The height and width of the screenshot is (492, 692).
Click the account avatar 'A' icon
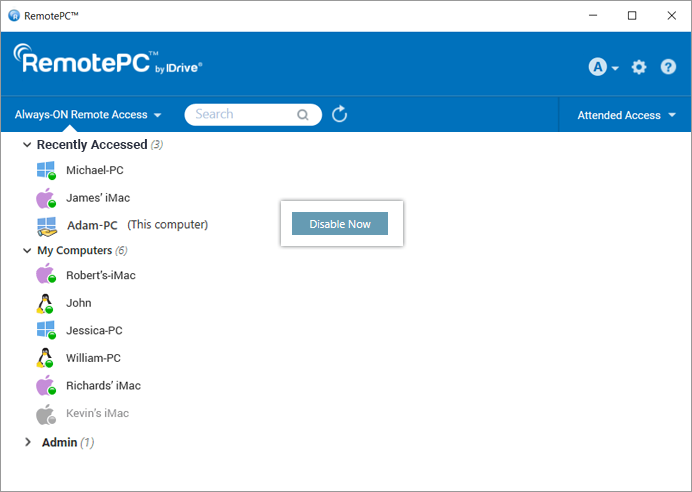598,67
